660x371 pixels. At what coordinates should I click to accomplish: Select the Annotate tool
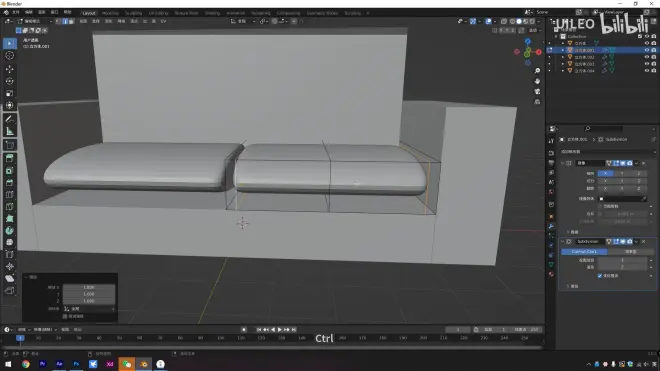[x=10, y=119]
